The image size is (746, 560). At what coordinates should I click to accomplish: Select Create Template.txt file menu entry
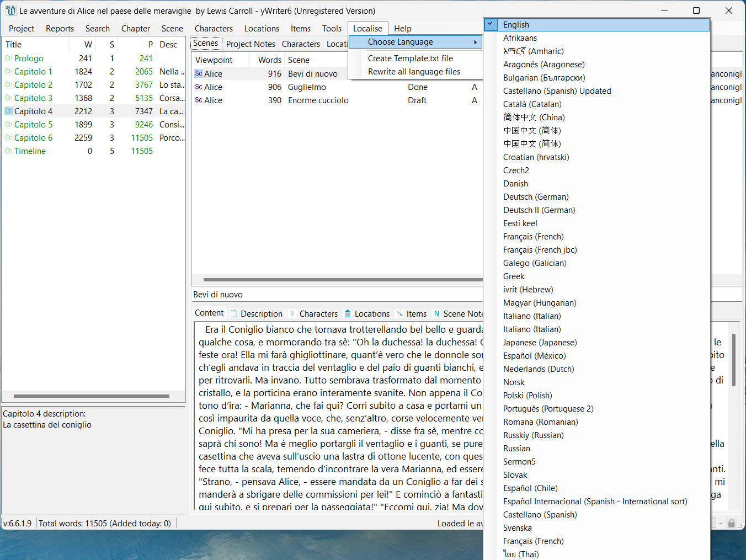pos(410,58)
